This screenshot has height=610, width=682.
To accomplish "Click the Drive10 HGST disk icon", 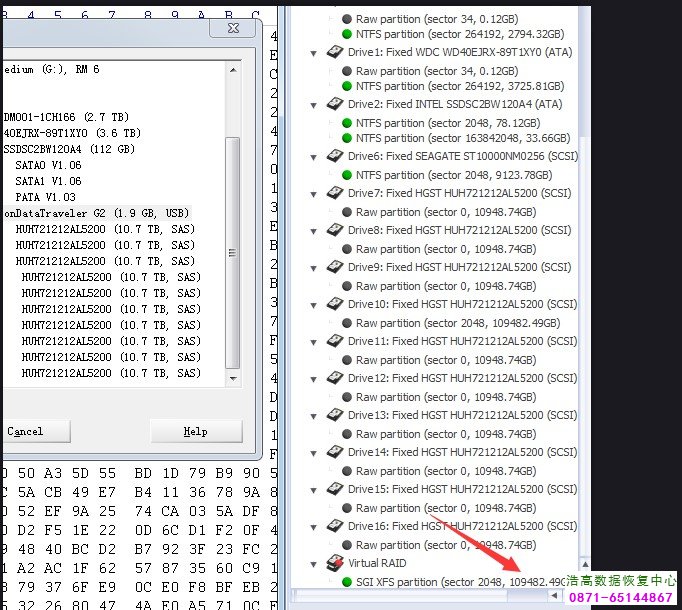I will click(x=335, y=304).
